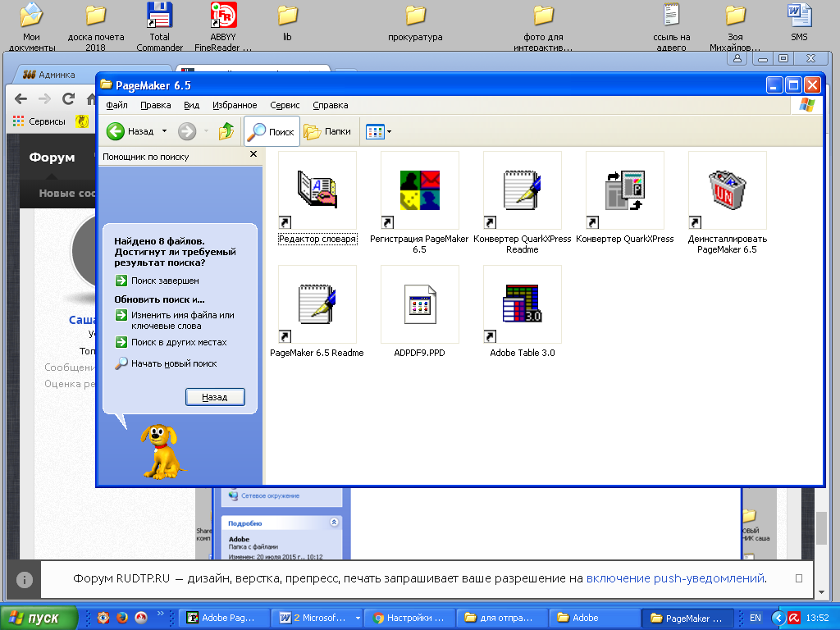840x630 pixels.
Task: Open the Редактор словаря shortcut icon
Action: pos(317,190)
